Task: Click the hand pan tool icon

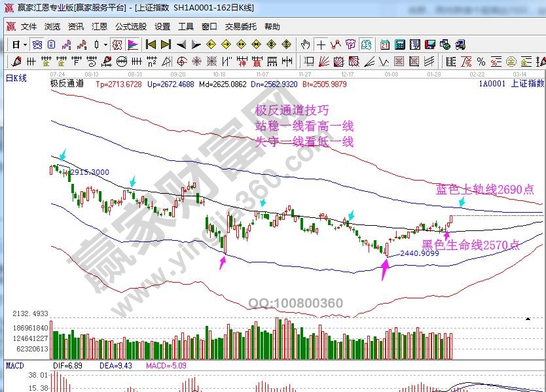Action: click(305, 45)
